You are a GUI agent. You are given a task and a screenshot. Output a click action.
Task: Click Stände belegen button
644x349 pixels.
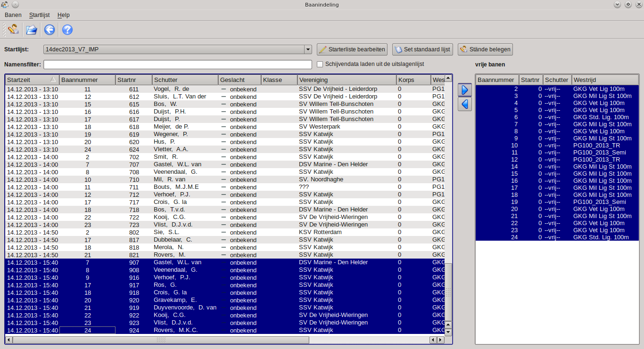pos(485,49)
